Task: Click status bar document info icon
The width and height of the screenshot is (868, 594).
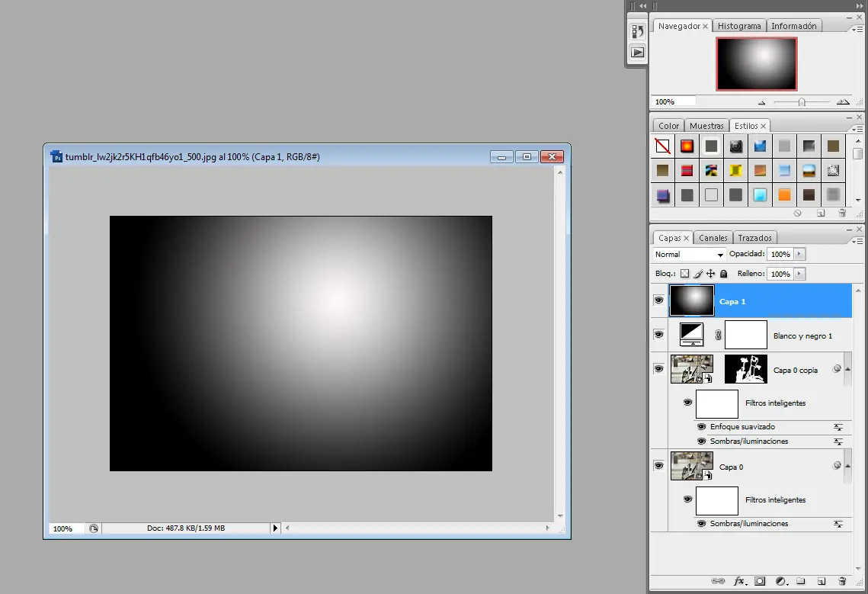Action: click(94, 528)
